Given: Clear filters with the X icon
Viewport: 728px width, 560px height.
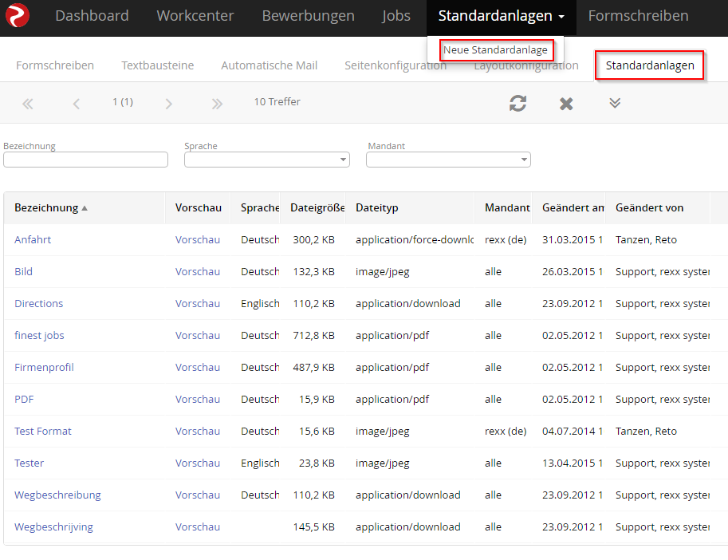Looking at the screenshot, I should pyautogui.click(x=566, y=104).
